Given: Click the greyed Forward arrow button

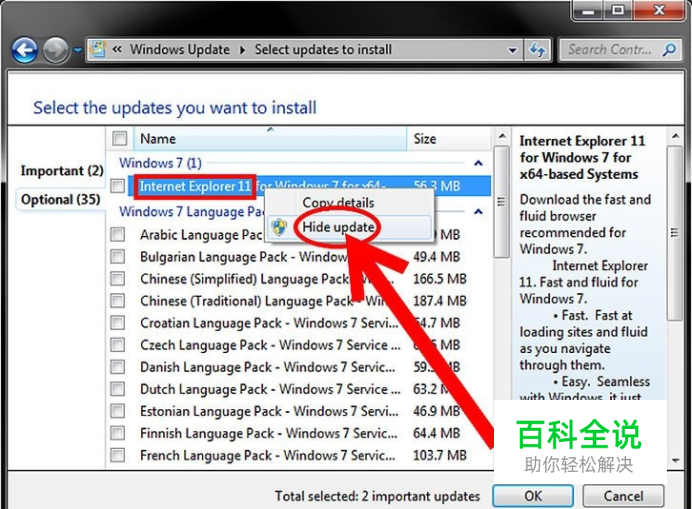Looking at the screenshot, I should point(56,50).
